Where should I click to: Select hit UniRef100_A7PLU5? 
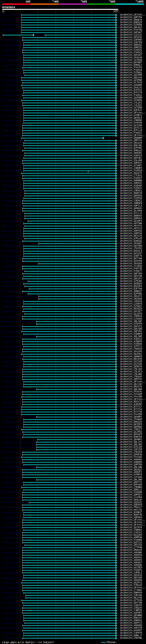tap(131, 238)
